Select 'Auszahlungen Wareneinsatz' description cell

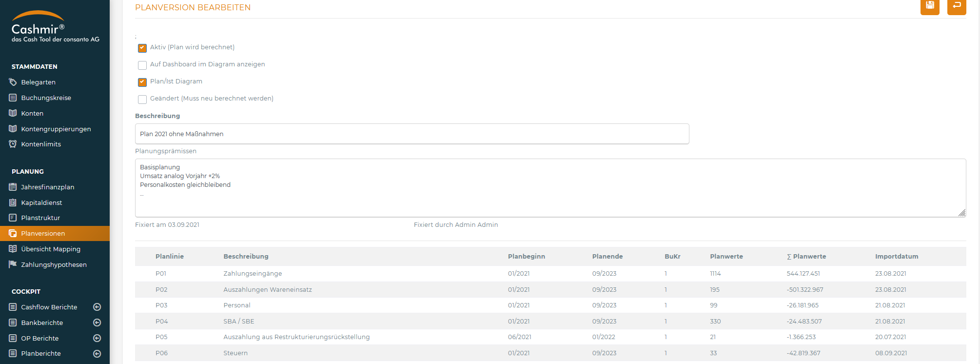(x=268, y=289)
